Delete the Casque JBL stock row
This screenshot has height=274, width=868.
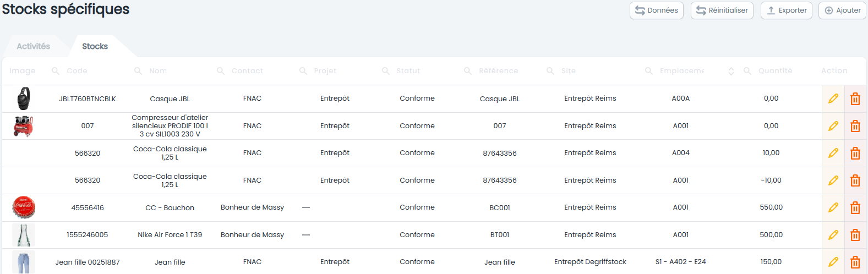coord(855,98)
